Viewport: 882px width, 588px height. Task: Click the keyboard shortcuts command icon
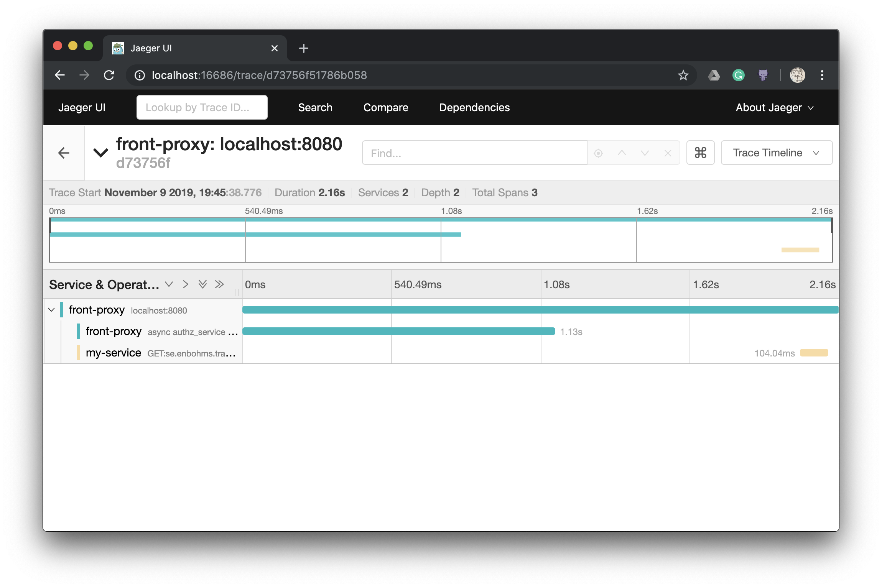pos(700,153)
